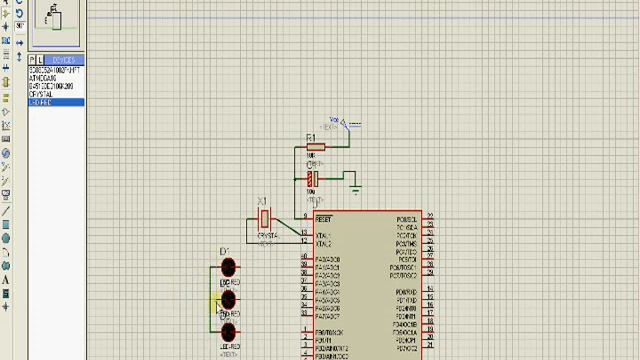Viewport: 640px width, 360px height.
Task: Click the P pick devices button
Action: 32,60
